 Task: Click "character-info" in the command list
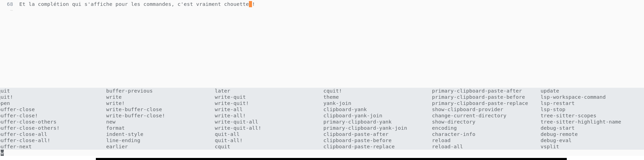coord(454,134)
